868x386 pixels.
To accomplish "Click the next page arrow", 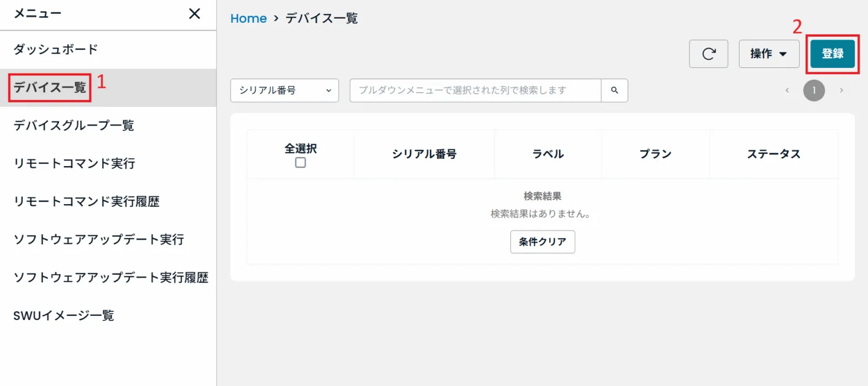I will [x=841, y=90].
